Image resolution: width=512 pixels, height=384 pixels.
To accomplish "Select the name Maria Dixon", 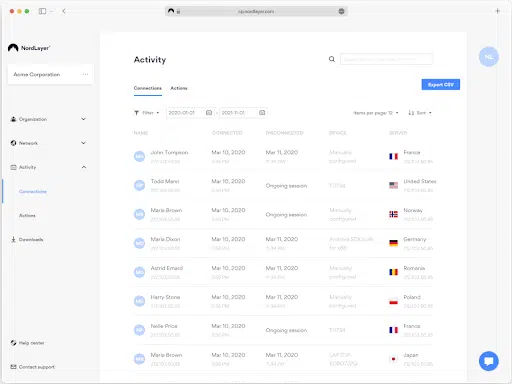I will click(165, 239).
